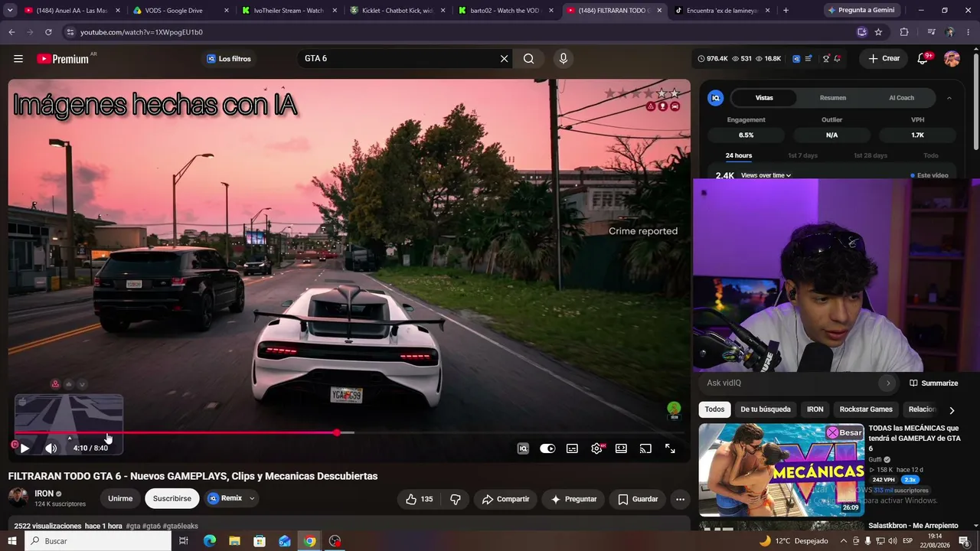Open the MECÁNICAS video thumbnail
The height and width of the screenshot is (551, 980).
point(781,469)
